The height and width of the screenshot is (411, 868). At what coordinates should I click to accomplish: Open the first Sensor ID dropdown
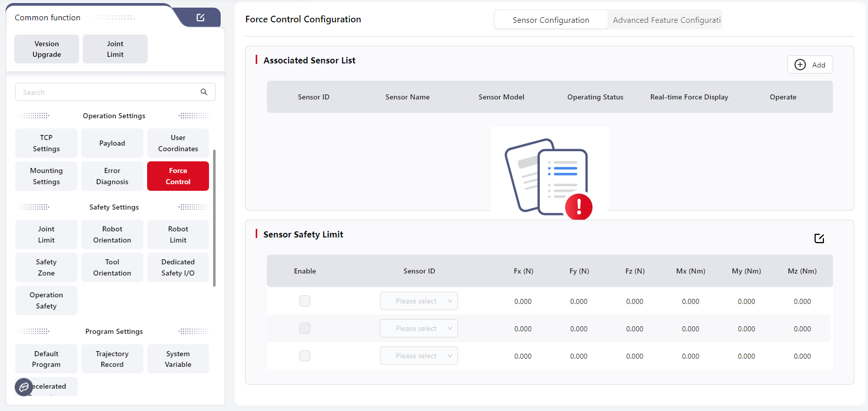click(x=419, y=301)
